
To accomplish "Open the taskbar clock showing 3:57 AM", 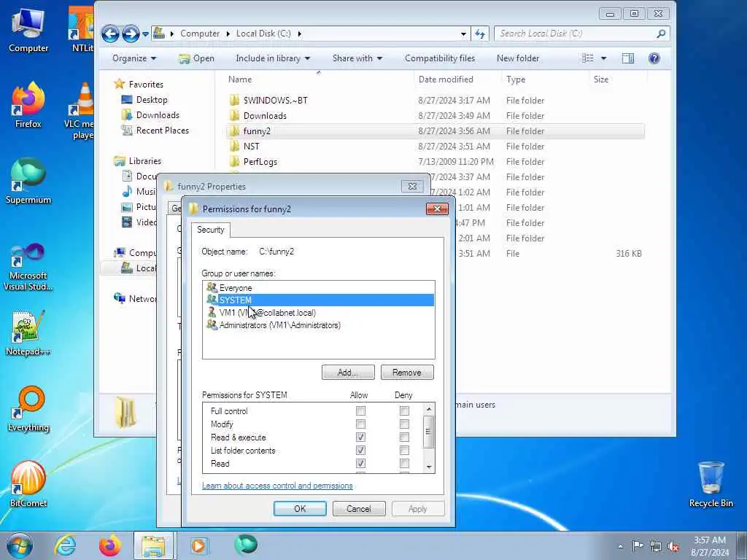I will point(710,545).
